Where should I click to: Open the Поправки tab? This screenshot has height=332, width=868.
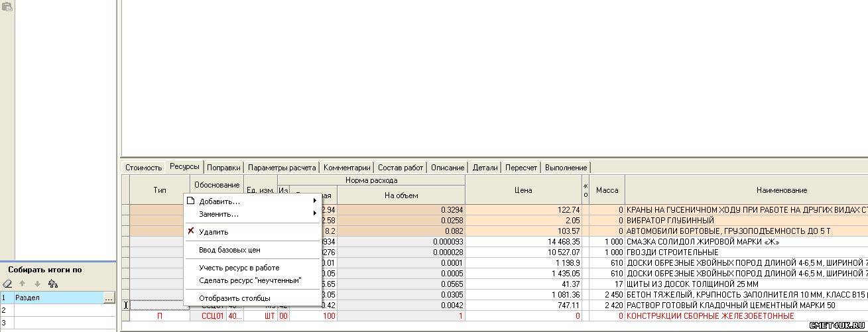click(x=223, y=168)
